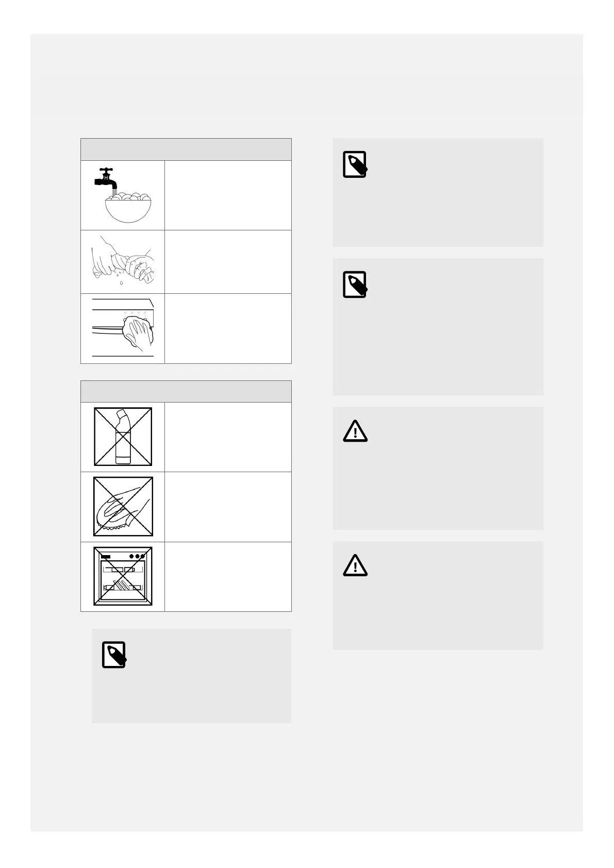Image resolution: width=614 pixels, height=868 pixels.
Task: Click the upper warning triangle icon
Action: click(355, 431)
